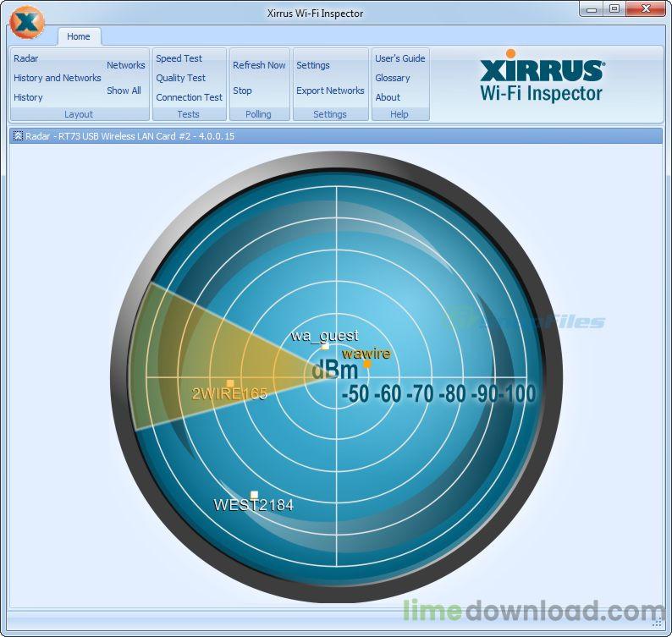
Task: Start the Quality Test
Action: pyautogui.click(x=180, y=78)
